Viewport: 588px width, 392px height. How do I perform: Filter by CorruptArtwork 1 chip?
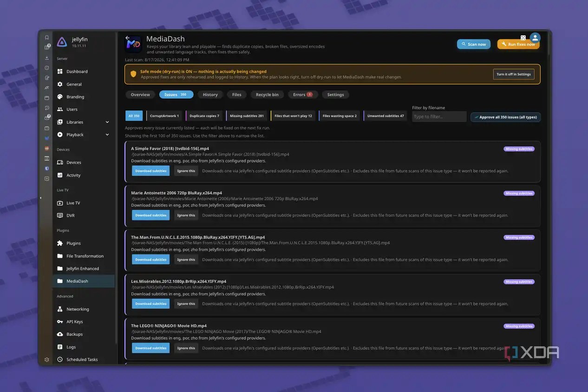(x=164, y=116)
